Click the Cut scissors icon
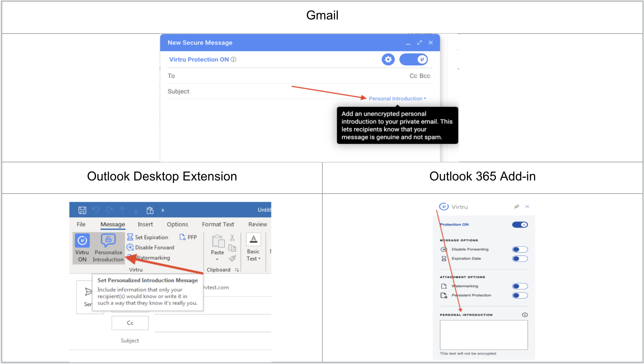This screenshot has width=644, height=364. [x=232, y=237]
